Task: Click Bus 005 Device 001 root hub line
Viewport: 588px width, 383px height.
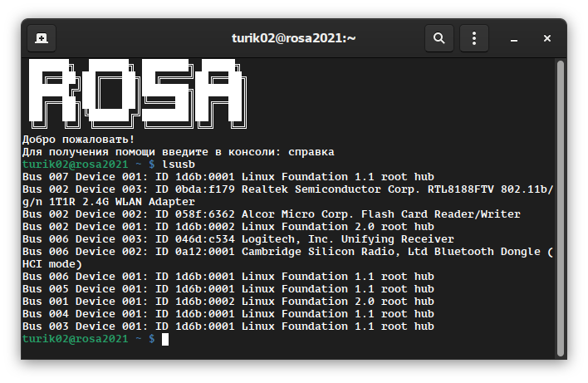Action: coord(228,289)
